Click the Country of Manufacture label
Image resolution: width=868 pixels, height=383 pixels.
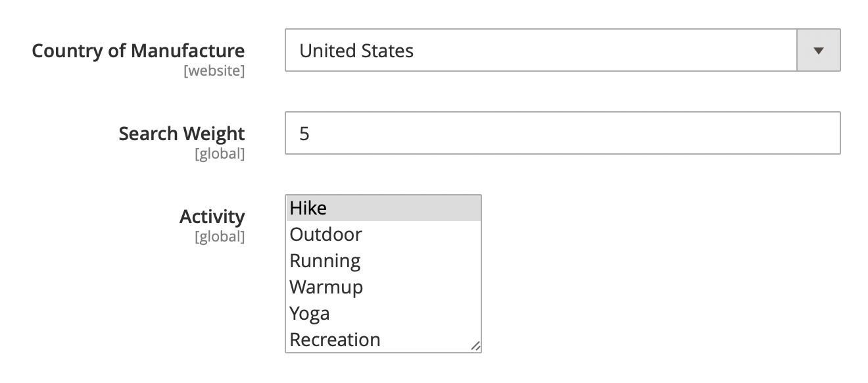point(138,51)
